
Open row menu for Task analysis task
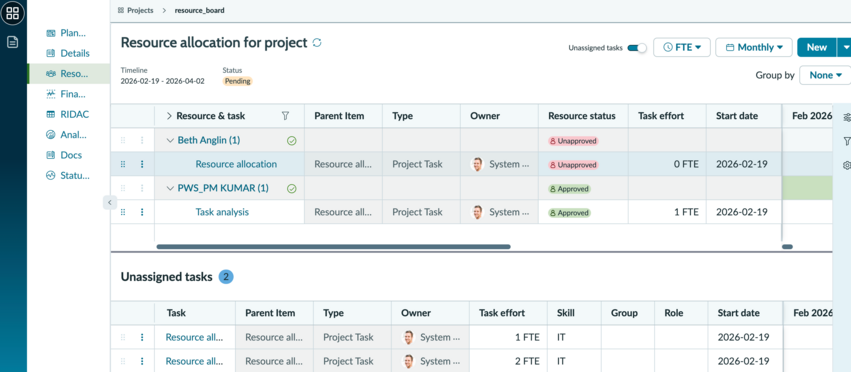(x=142, y=212)
